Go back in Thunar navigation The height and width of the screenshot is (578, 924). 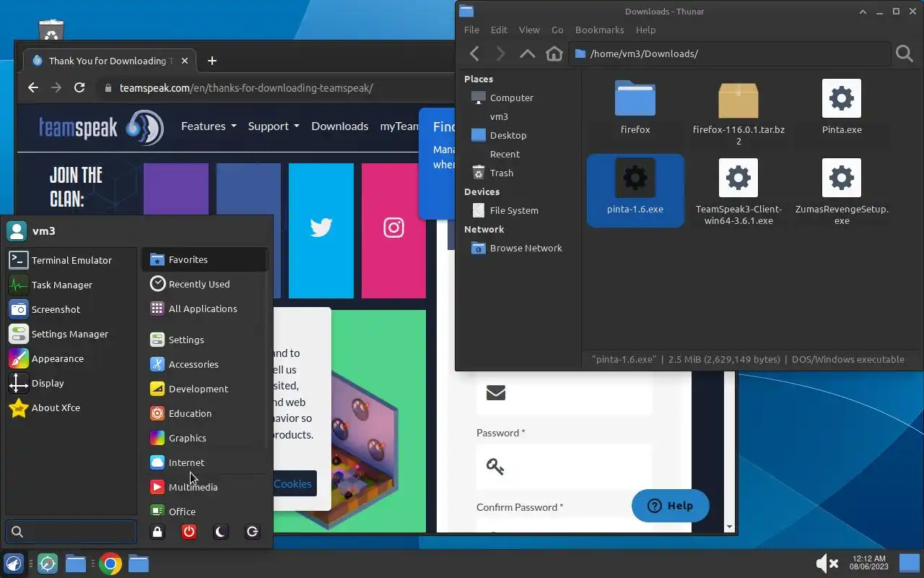tap(474, 53)
